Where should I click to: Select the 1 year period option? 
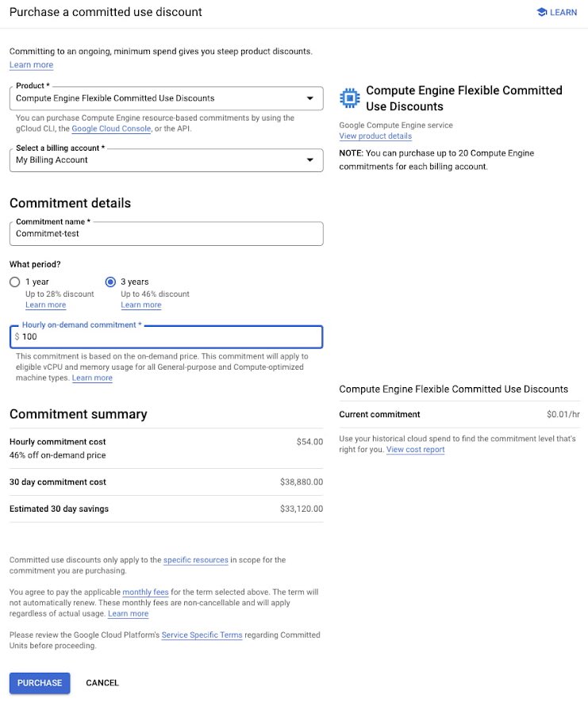click(15, 282)
